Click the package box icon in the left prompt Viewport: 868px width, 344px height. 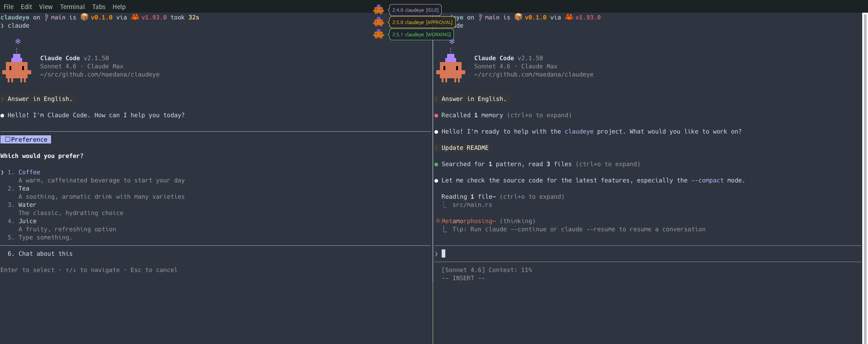tap(85, 17)
